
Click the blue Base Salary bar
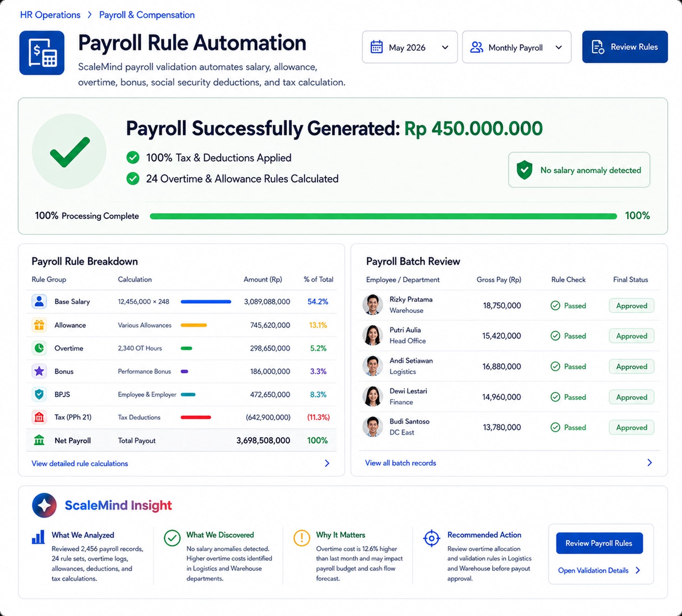coord(206,301)
